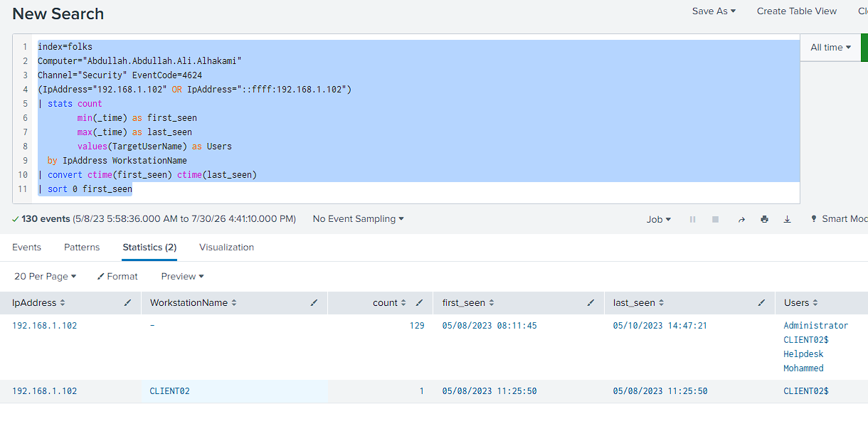
Task: Click the count value 1 in second row
Action: pos(421,391)
